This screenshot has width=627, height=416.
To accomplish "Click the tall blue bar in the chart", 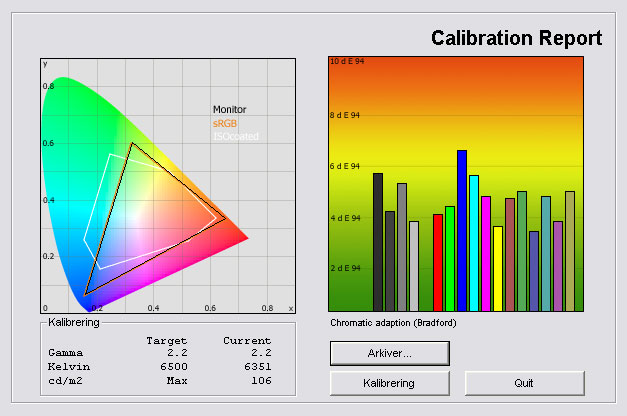I will pyautogui.click(x=461, y=230).
